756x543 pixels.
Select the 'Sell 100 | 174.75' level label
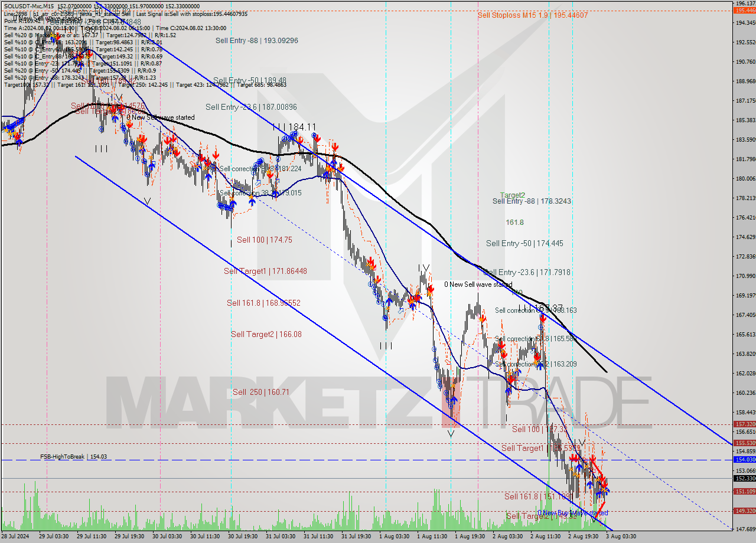265,240
